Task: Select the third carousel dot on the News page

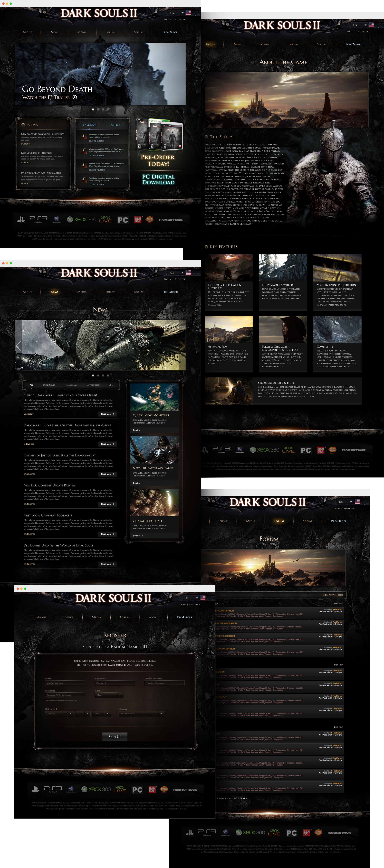Action: coord(103,375)
